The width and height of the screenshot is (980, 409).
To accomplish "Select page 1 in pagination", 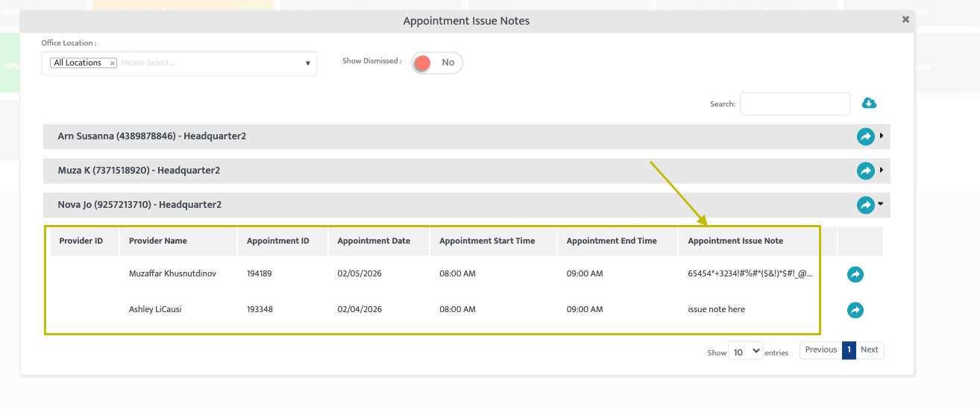I will click(x=849, y=350).
